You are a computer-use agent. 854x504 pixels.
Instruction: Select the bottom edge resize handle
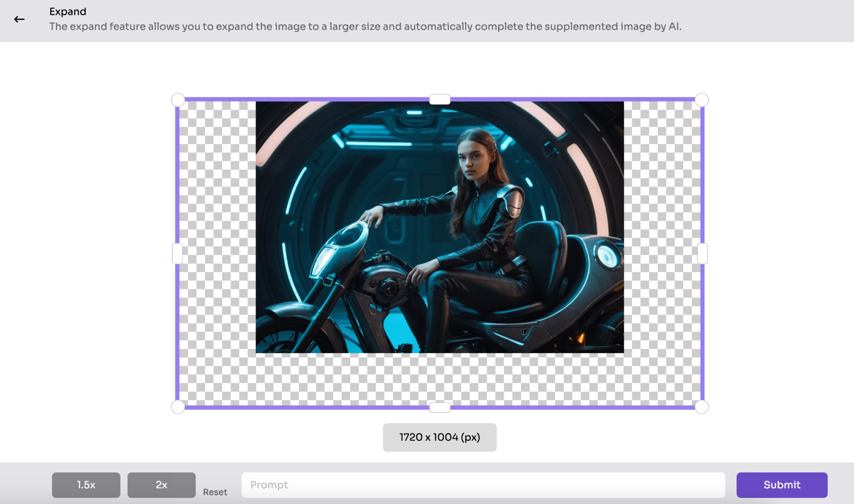coord(440,407)
